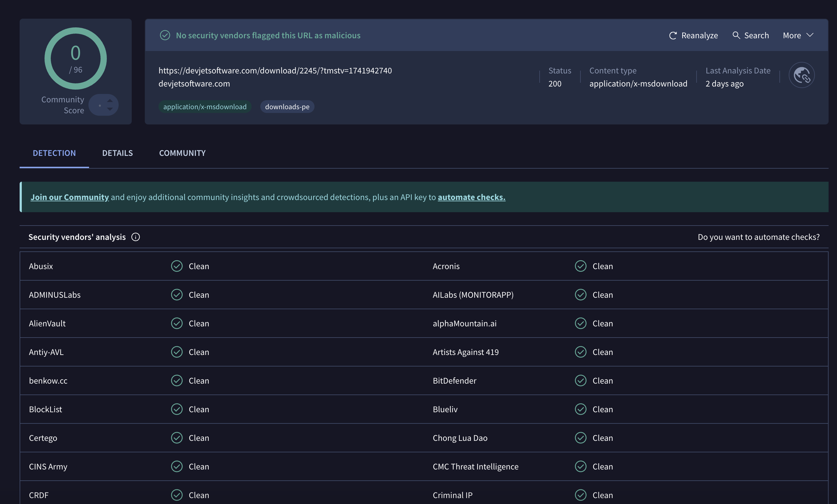Screen dimensions: 837x504
Task: Open the DETAILS tab
Action: pyautogui.click(x=117, y=153)
